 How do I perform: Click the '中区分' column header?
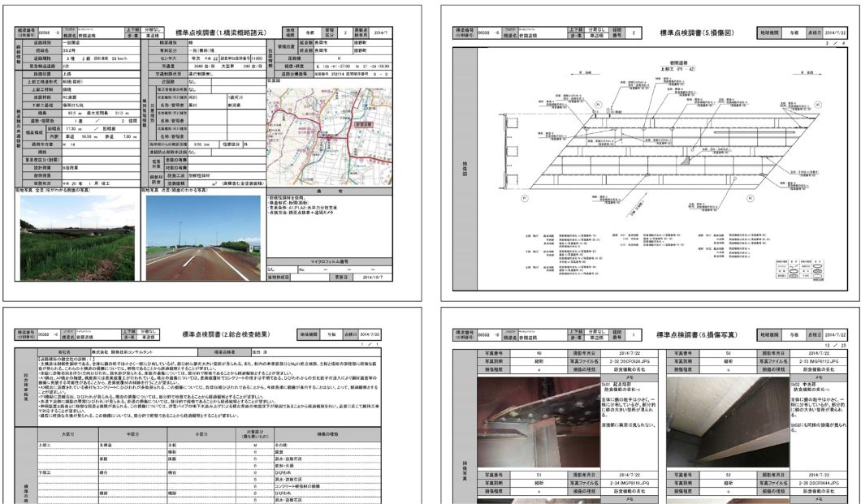point(133,434)
